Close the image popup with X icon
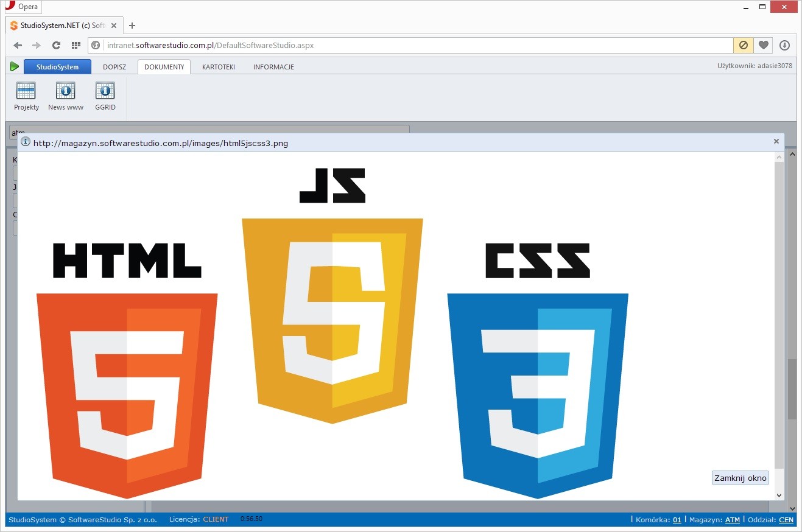Viewport: 802px width, 532px height. [776, 141]
